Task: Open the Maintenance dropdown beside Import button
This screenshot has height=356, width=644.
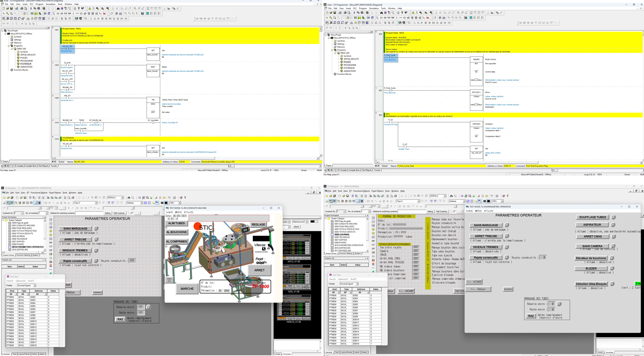Action: [307, 222]
